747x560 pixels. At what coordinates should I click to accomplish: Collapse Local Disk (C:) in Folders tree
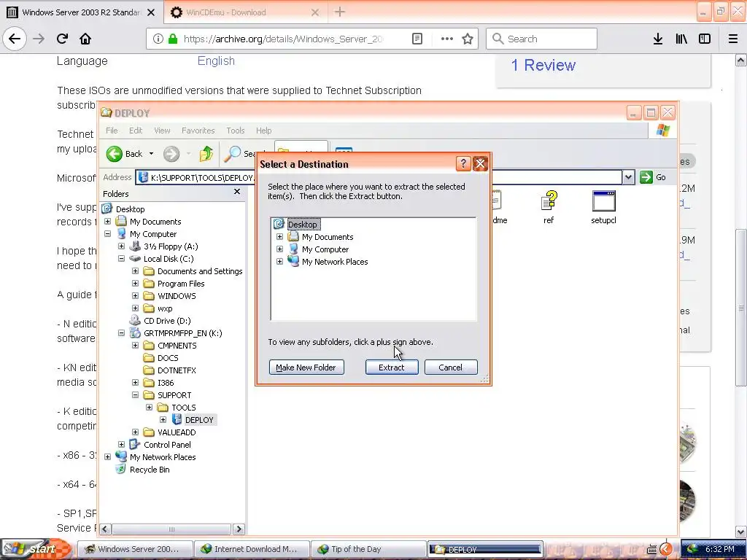click(x=122, y=259)
